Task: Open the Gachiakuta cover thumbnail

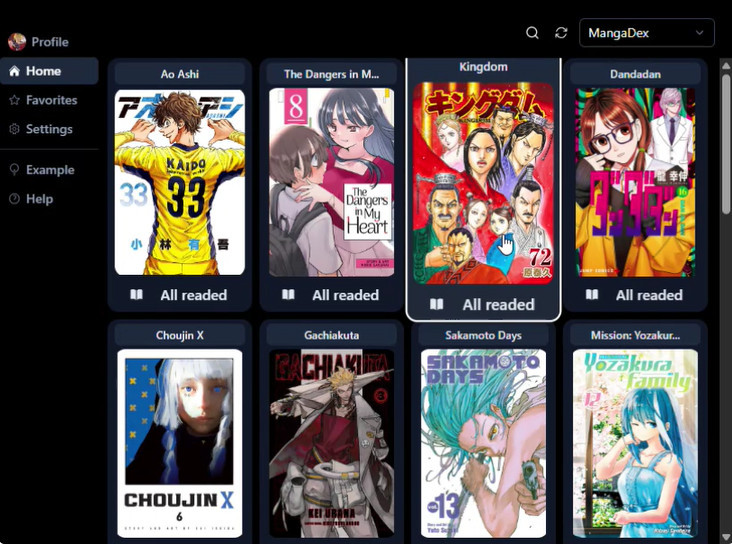Action: 331,444
